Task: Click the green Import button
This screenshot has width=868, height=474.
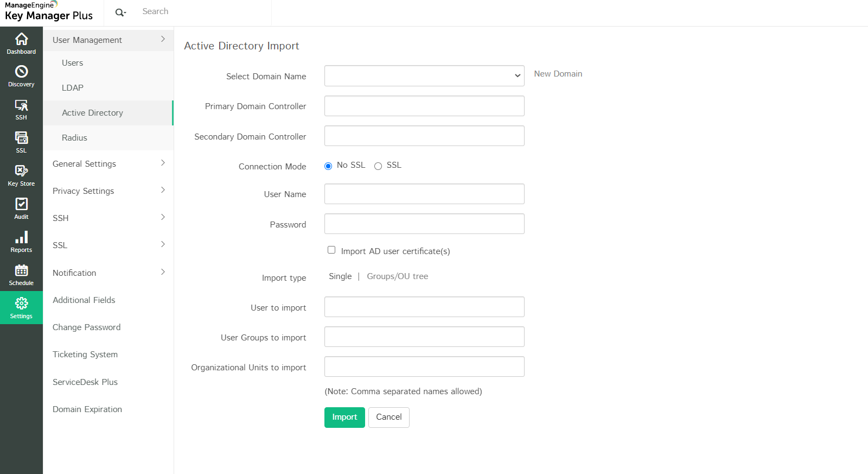Action: pos(344,417)
